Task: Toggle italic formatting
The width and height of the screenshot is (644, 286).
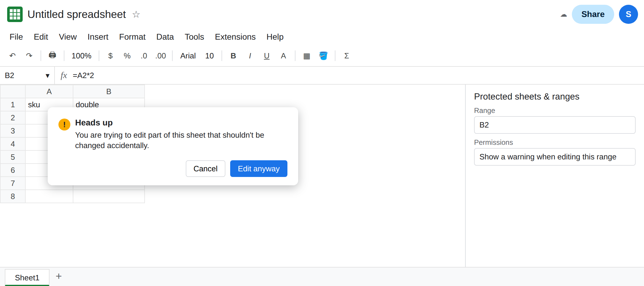Action: coord(250,56)
